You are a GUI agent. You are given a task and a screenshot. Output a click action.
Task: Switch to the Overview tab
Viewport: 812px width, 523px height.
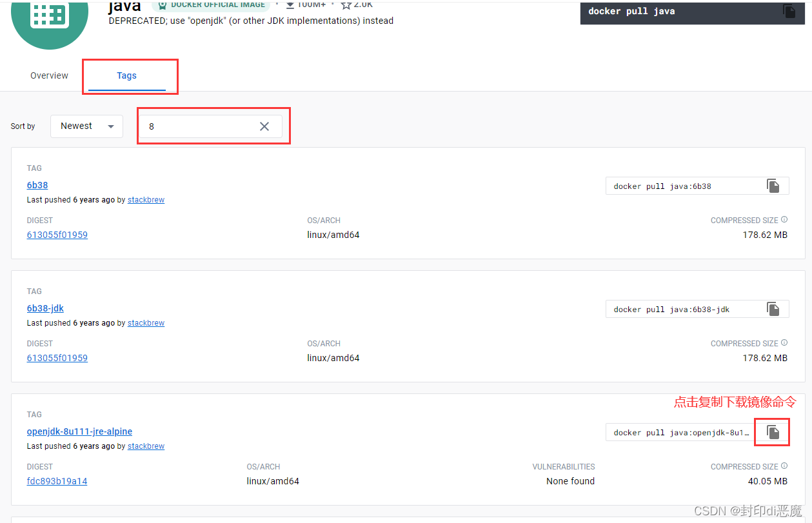(x=49, y=75)
